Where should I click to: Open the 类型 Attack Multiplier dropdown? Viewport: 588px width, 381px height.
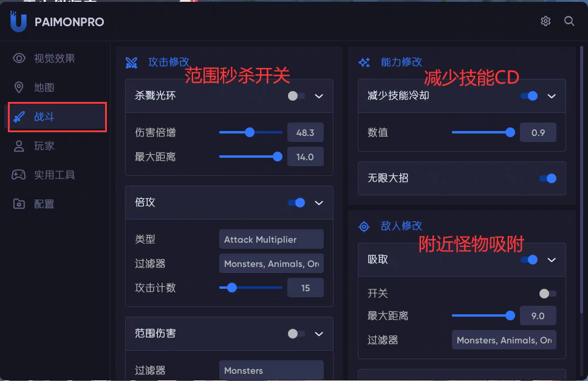pyautogui.click(x=272, y=239)
